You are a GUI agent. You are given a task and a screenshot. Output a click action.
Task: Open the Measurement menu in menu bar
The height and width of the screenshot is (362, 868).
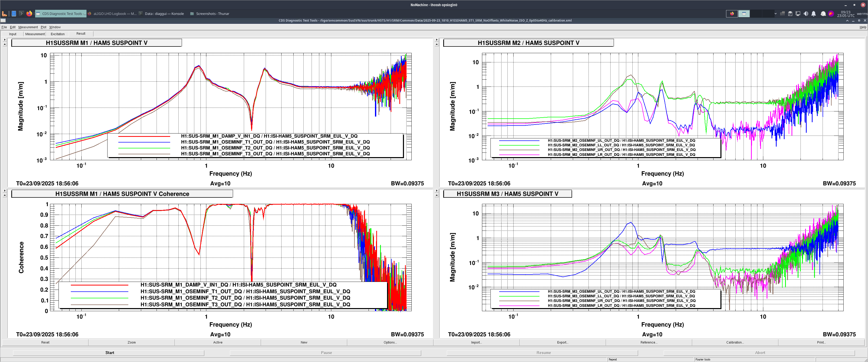click(28, 27)
